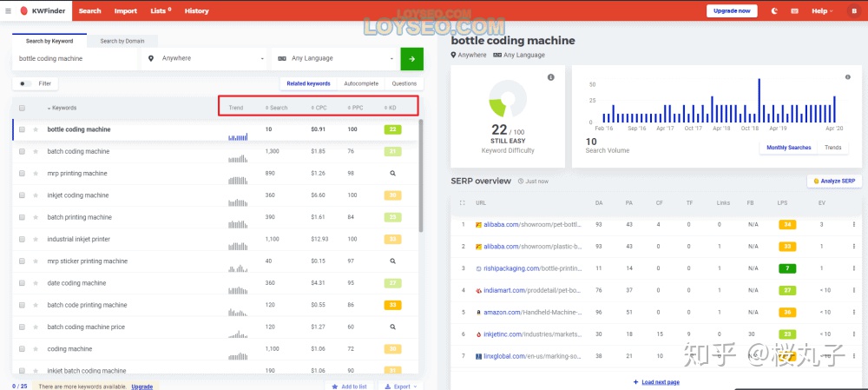
Task: Click LPS 7 badge for rishipackaging.com
Action: tap(786, 268)
